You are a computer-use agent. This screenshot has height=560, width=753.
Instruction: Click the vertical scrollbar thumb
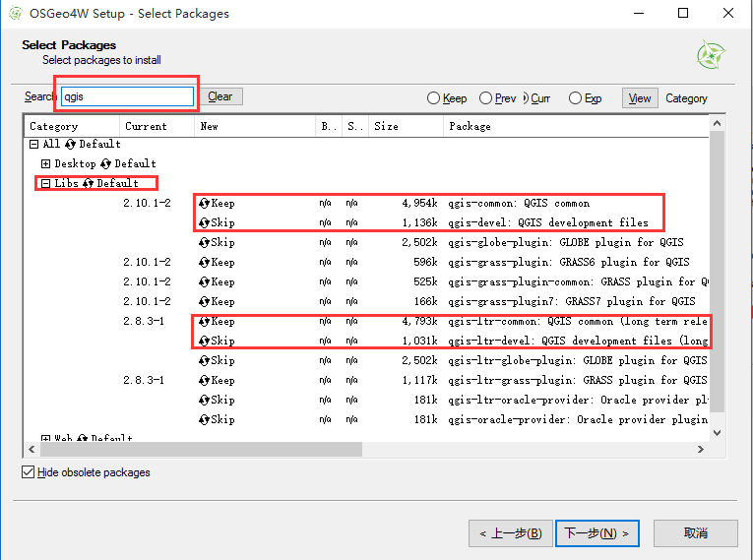pos(717,272)
